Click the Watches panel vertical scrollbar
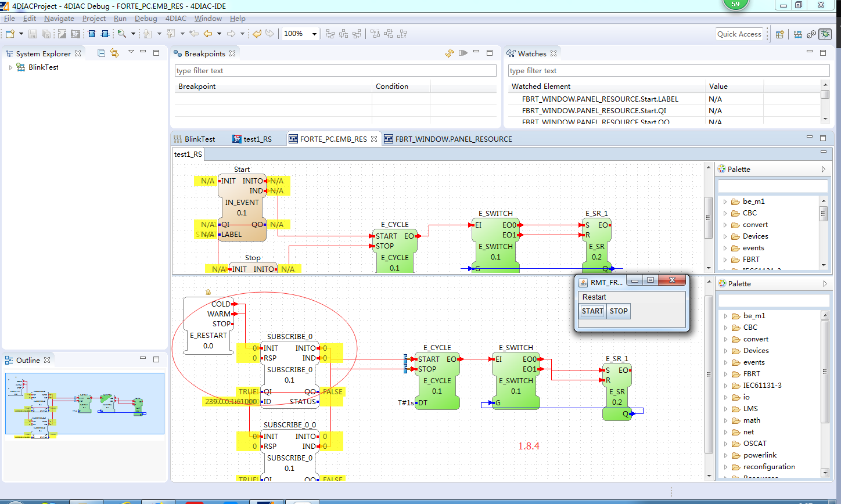Image resolution: width=841 pixels, height=504 pixels. [x=825, y=103]
